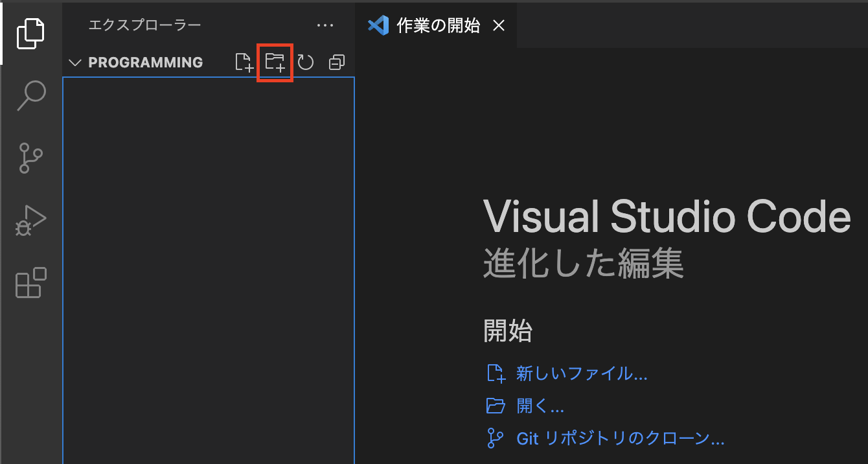Screen dimensions: 868x464
Task: Expand the 開始 section options
Action: (x=507, y=331)
